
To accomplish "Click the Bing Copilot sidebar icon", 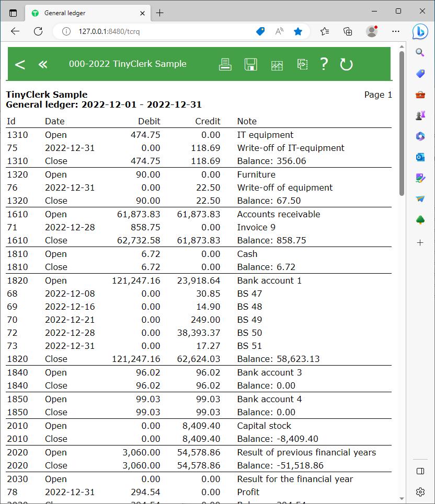I will click(420, 31).
